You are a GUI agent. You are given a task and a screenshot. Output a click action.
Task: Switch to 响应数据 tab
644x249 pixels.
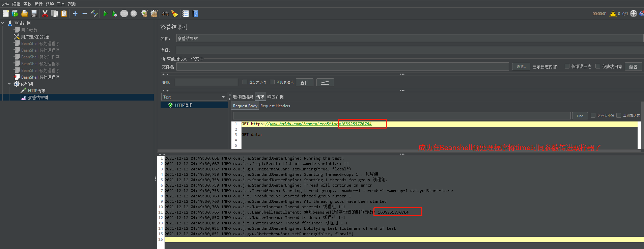[x=275, y=97]
